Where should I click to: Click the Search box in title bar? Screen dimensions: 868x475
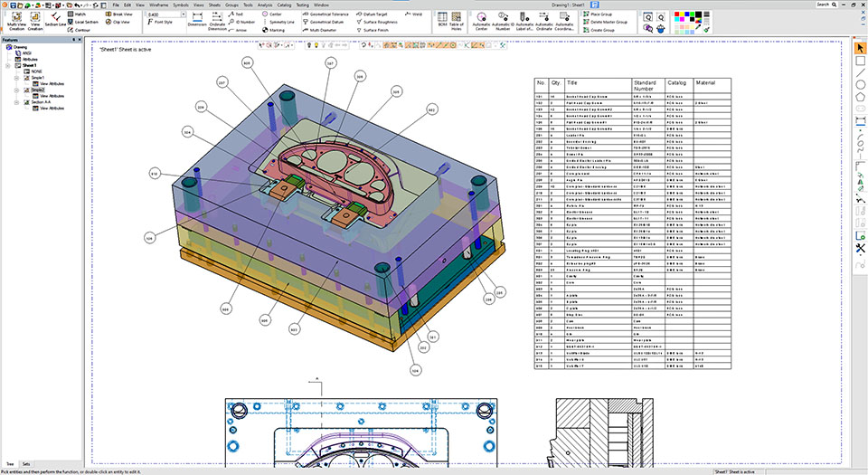point(827,5)
